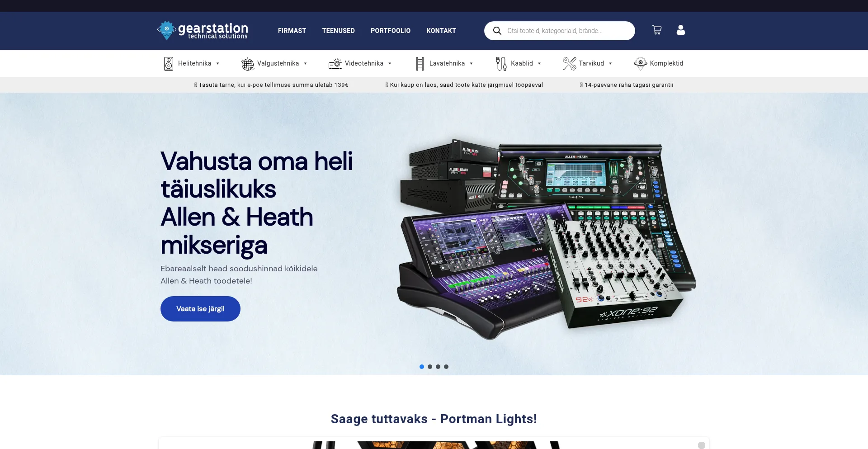
Task: Open the FIRMAST menu item
Action: point(292,31)
